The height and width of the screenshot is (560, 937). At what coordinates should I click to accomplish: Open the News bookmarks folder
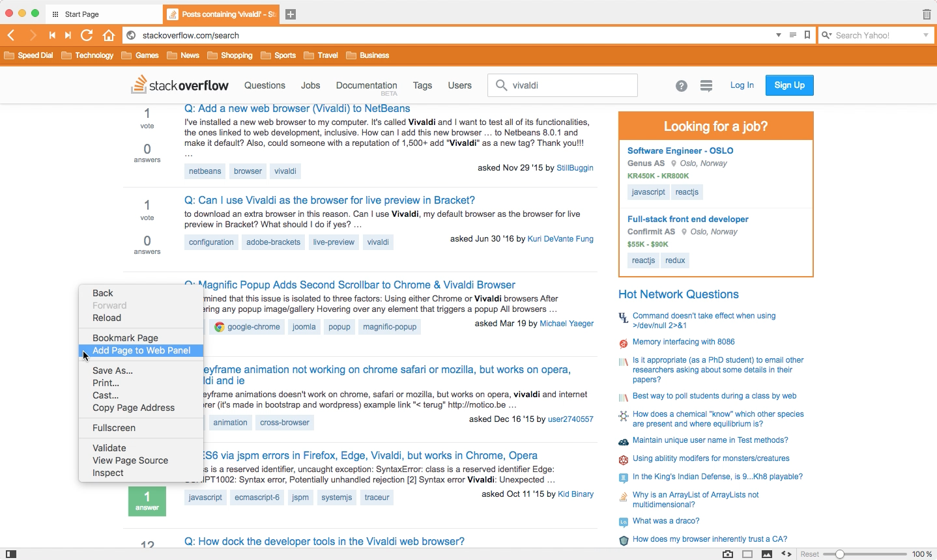pos(183,55)
